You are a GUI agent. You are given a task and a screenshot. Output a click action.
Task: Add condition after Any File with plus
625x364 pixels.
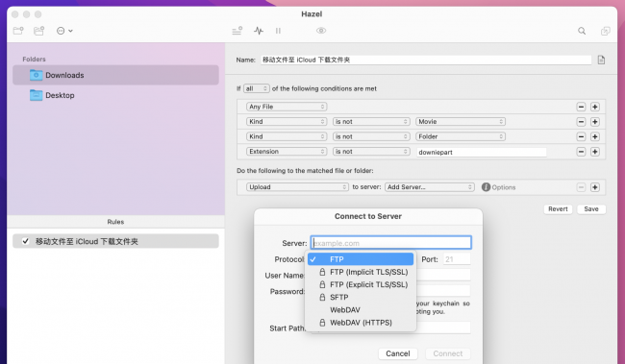[x=594, y=107]
